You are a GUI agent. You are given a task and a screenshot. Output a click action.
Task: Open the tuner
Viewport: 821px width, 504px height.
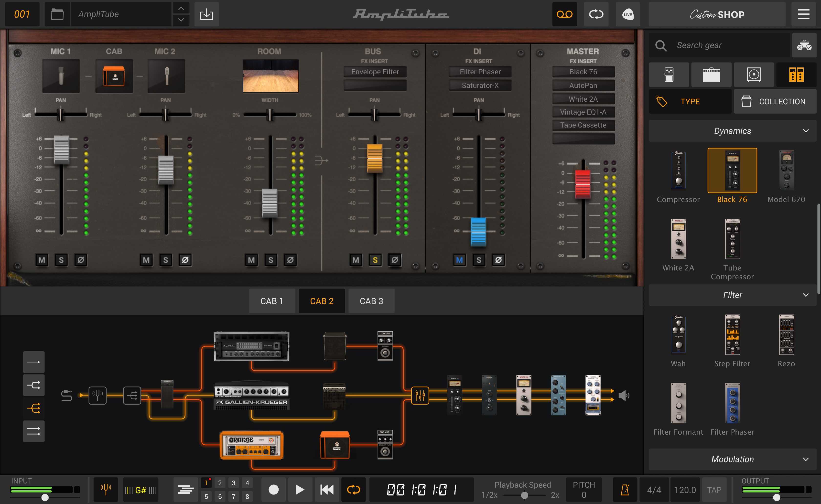pos(106,489)
